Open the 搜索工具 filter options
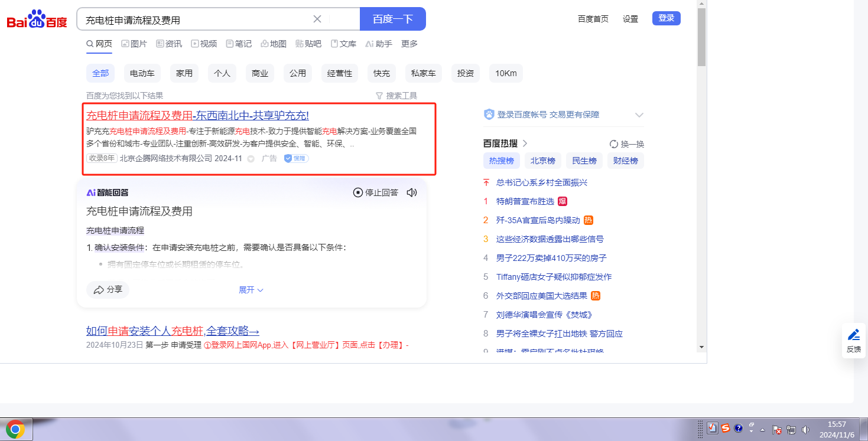This screenshot has width=868, height=441. tap(396, 96)
